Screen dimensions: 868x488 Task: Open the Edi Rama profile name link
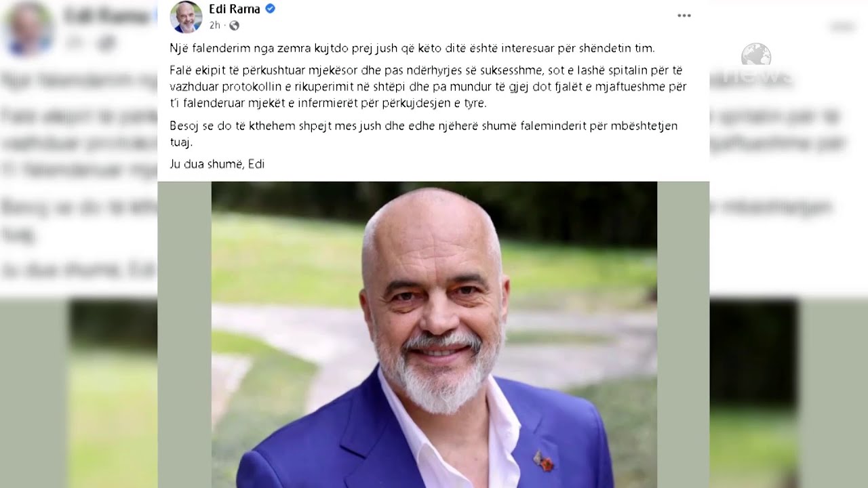tap(235, 9)
